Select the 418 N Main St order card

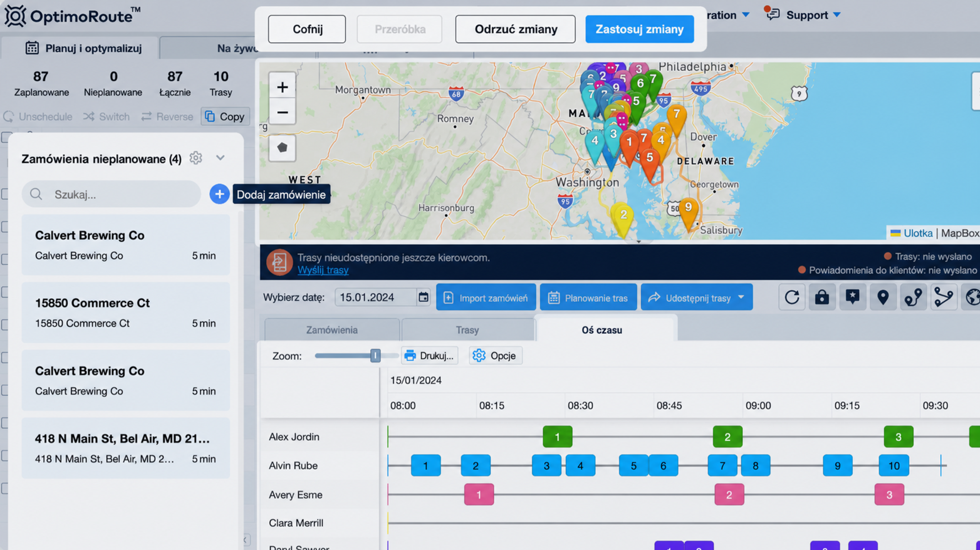point(126,448)
